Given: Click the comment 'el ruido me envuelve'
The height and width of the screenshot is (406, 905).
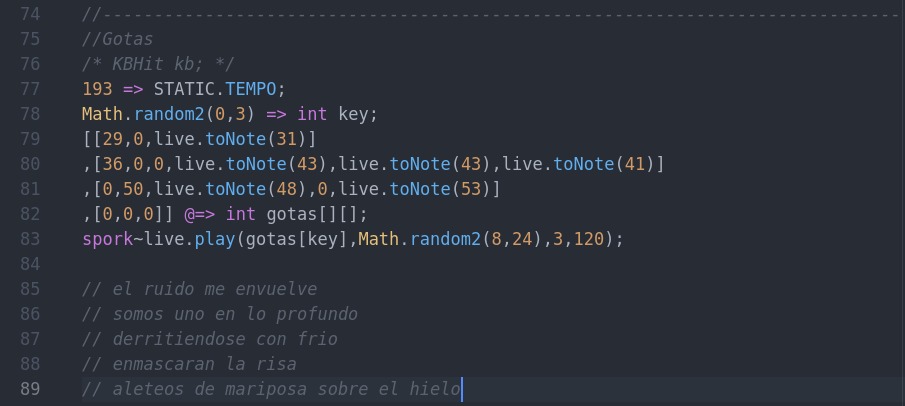Looking at the screenshot, I should [x=215, y=289].
